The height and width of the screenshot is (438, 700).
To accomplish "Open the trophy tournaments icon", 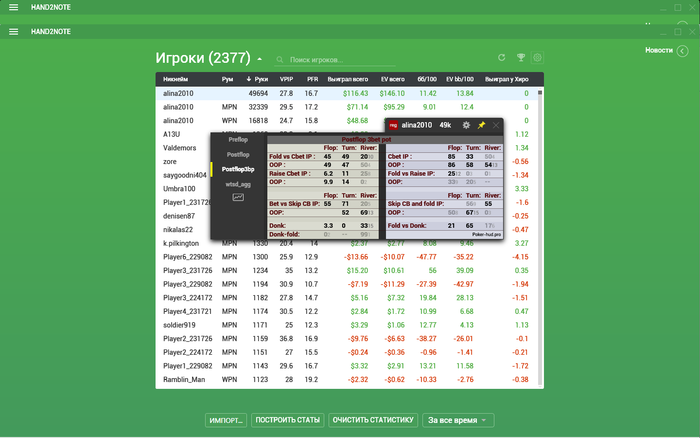I will 521,58.
